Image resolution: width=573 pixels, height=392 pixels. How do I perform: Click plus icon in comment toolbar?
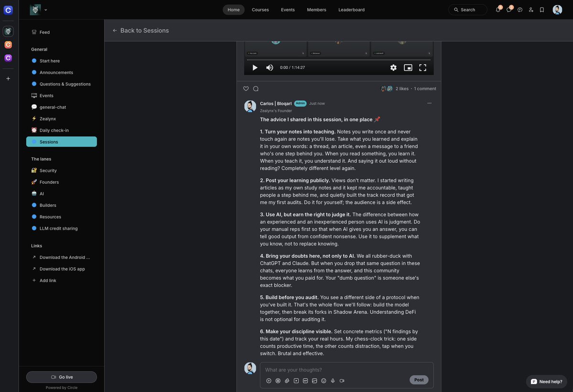pyautogui.click(x=269, y=381)
